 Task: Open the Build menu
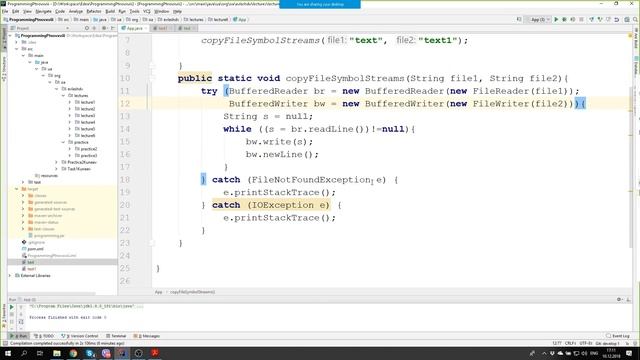110,11
